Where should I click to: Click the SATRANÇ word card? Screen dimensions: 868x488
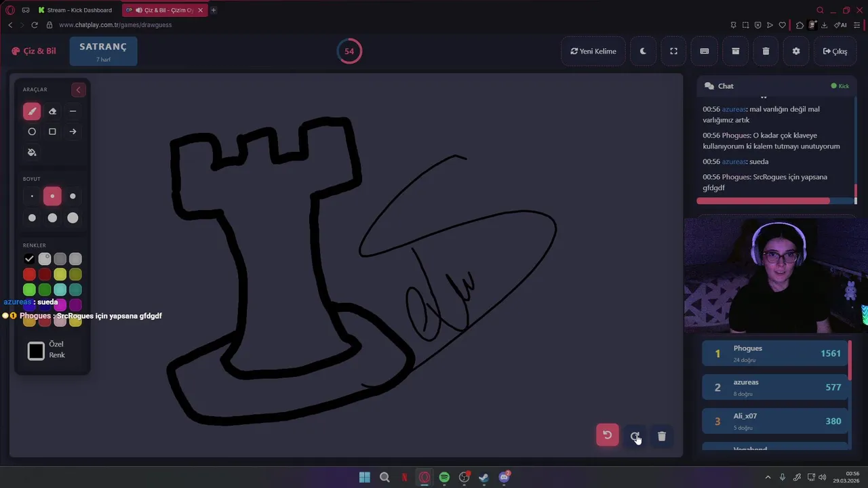click(103, 51)
